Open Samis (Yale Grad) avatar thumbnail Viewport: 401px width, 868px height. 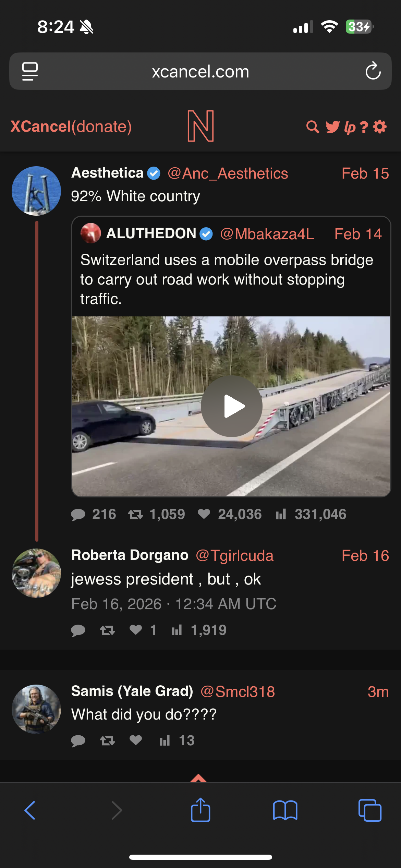[x=36, y=709]
